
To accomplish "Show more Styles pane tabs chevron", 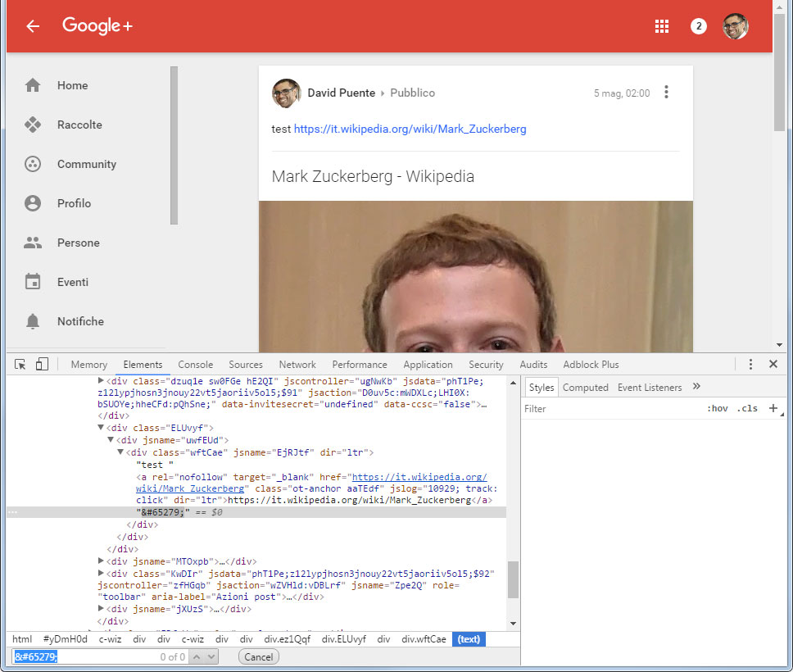I will [x=696, y=387].
